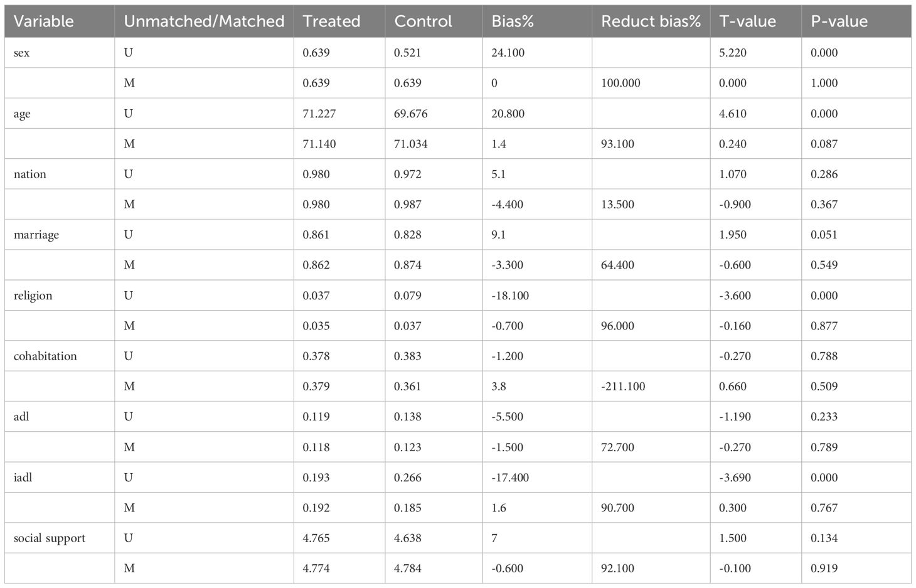Click the Treated column header
Viewport: 916px width, 588px height.
tap(331, 21)
